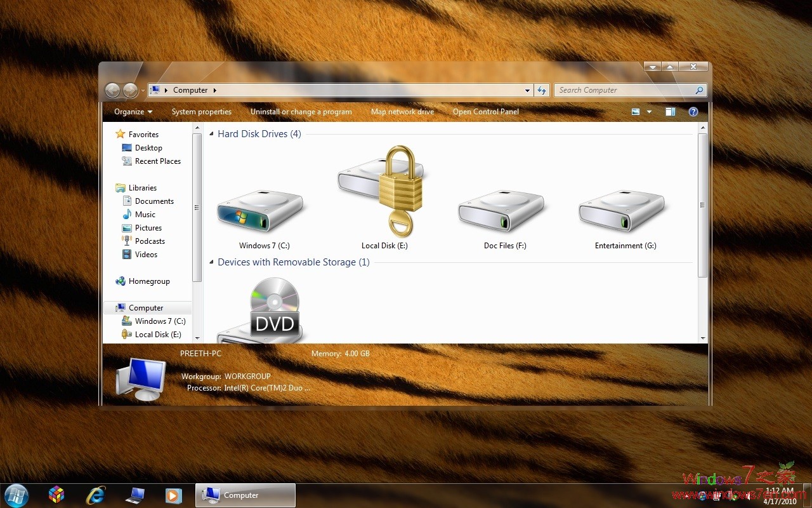Image resolution: width=812 pixels, height=508 pixels.
Task: Refresh the Computer view with refresh icon
Action: (x=542, y=90)
